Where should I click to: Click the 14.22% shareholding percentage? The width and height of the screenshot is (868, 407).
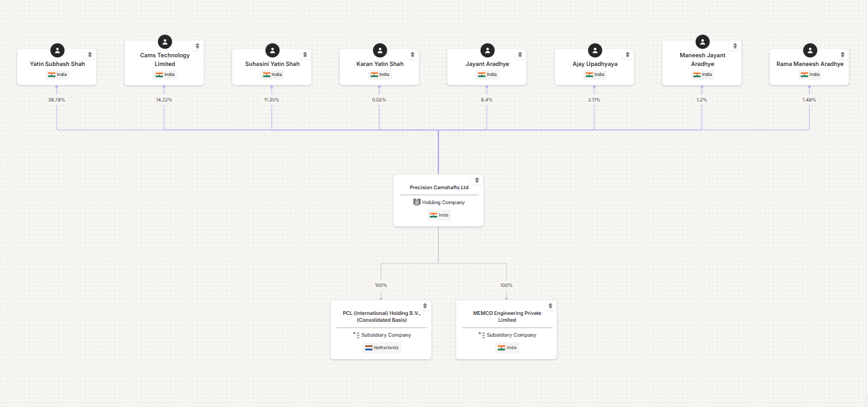click(x=164, y=100)
